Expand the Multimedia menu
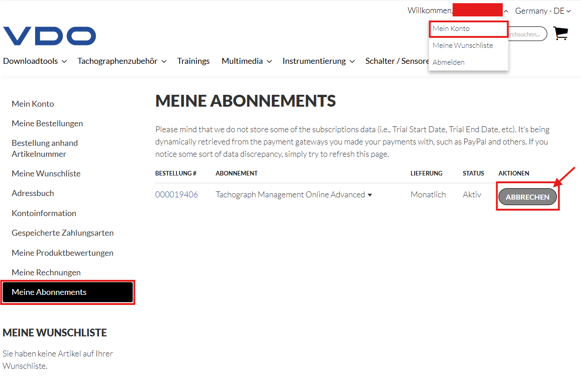 247,61
